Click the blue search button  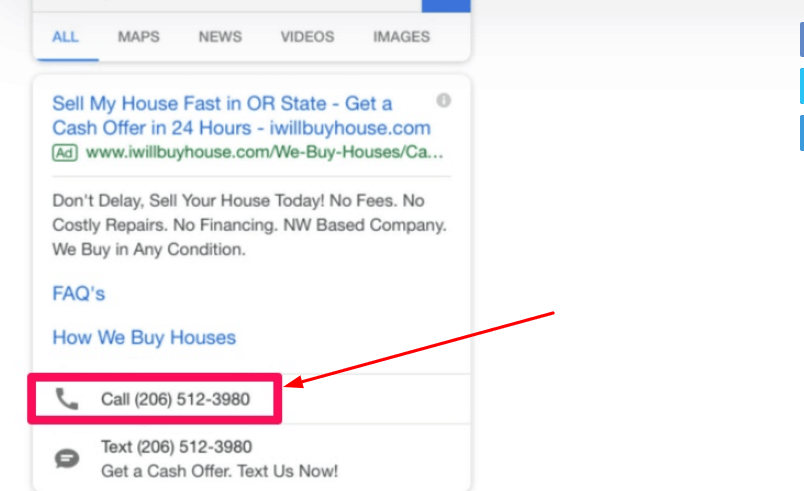pos(446,6)
